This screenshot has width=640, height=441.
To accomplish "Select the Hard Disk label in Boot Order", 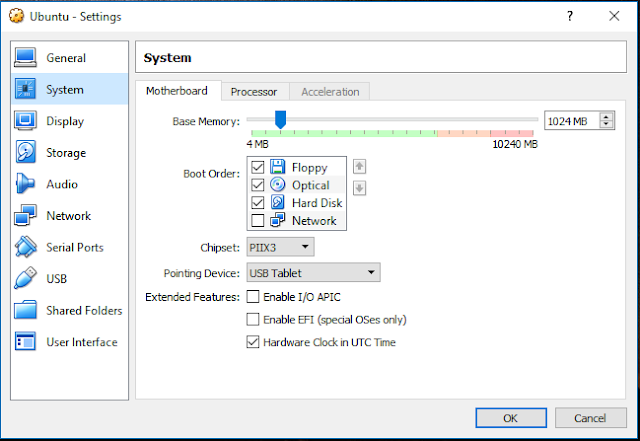I will 317,203.
